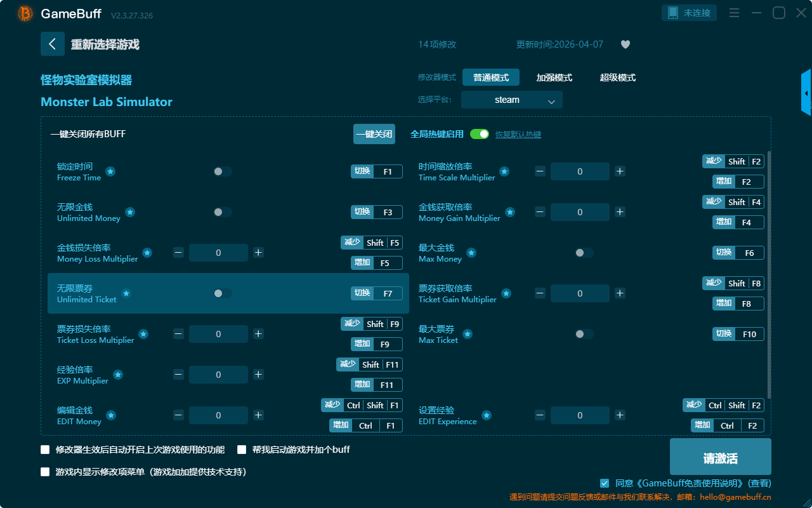Image resolution: width=812 pixels, height=508 pixels.
Task: Click the 恢复默认热键 restore hotkeys link
Action: tap(518, 135)
